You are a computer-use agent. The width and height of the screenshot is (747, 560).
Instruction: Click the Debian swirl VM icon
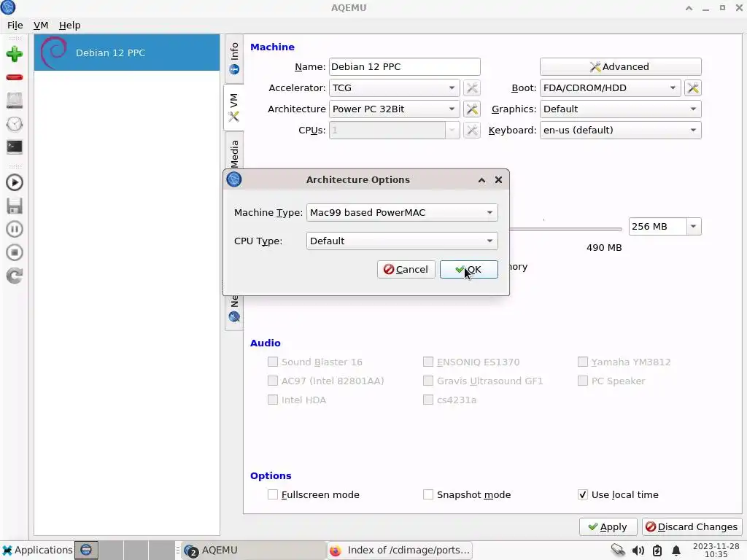pos(54,52)
